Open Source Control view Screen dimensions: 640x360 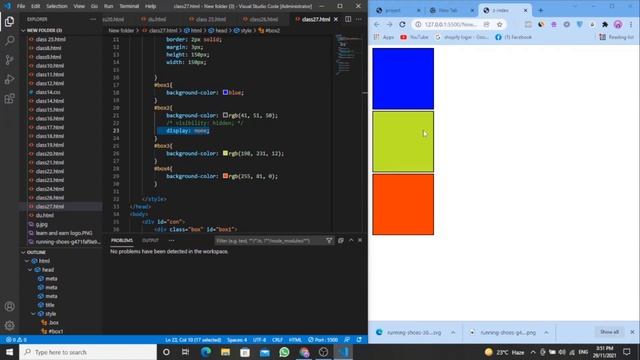point(9,60)
